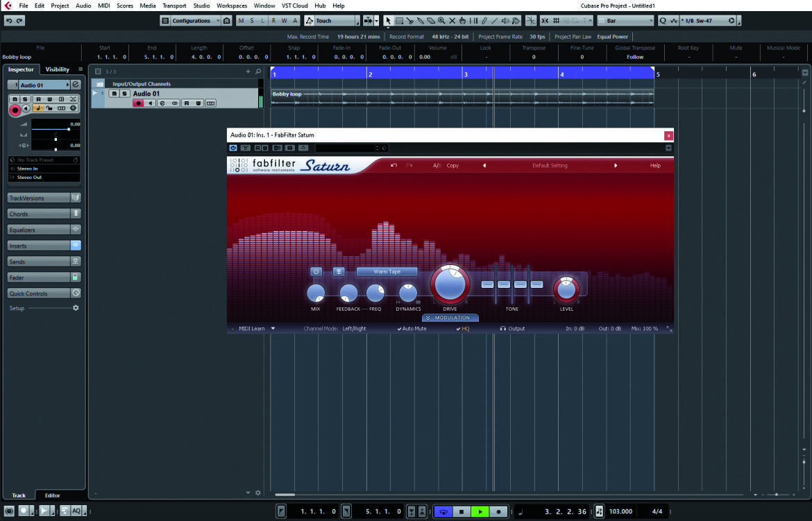
Task: Toggle the transport Cycle loop button
Action: [x=443, y=512]
